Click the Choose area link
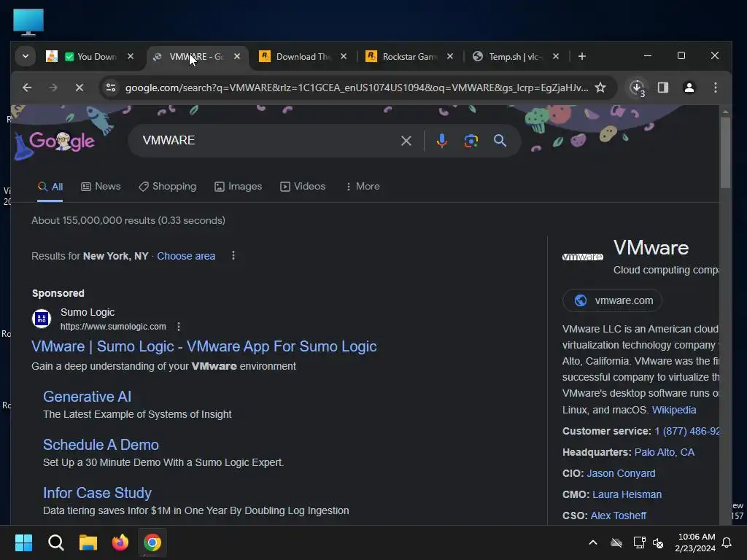 (x=186, y=256)
